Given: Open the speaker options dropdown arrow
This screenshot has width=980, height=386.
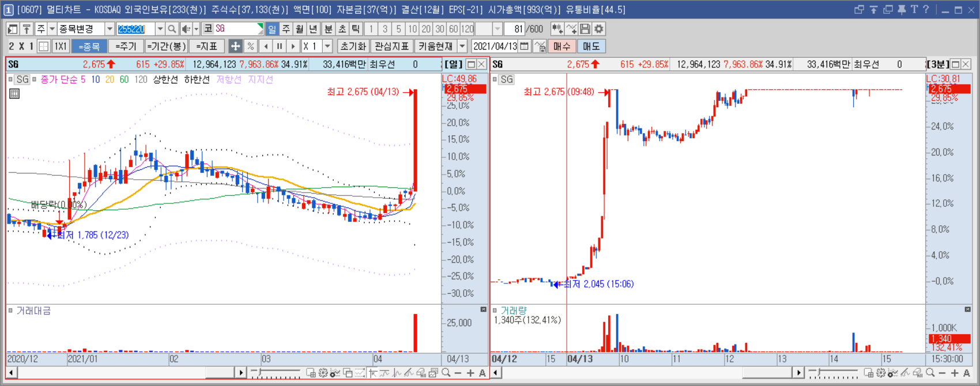Looking at the screenshot, I should click(x=196, y=29).
